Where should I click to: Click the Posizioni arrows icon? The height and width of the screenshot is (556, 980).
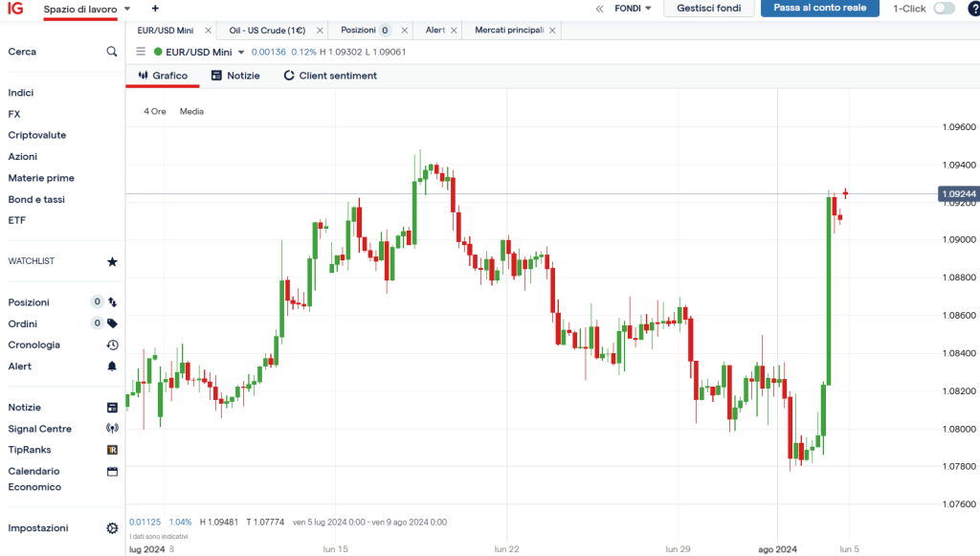pos(113,302)
